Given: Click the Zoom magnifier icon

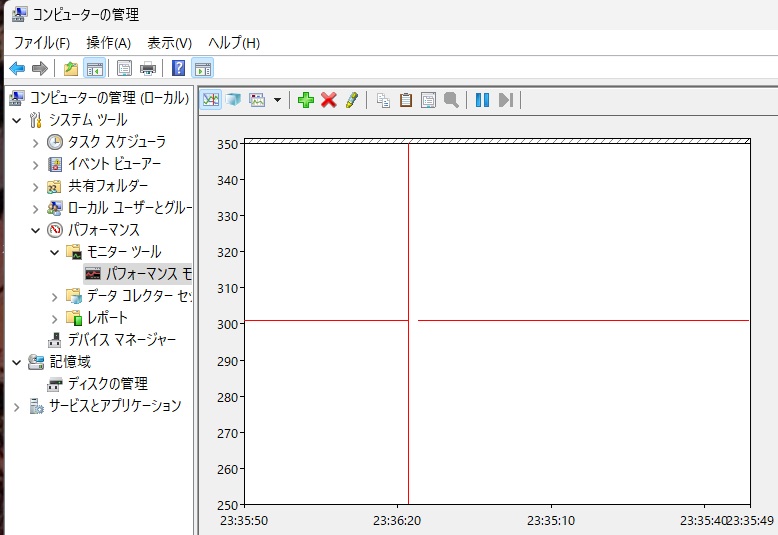Looking at the screenshot, I should [451, 100].
